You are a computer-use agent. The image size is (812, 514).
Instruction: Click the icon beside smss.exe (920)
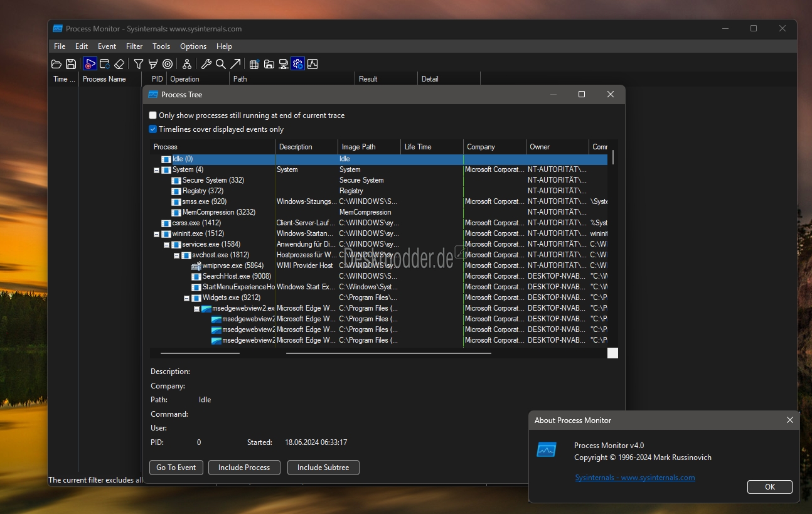pyautogui.click(x=176, y=202)
